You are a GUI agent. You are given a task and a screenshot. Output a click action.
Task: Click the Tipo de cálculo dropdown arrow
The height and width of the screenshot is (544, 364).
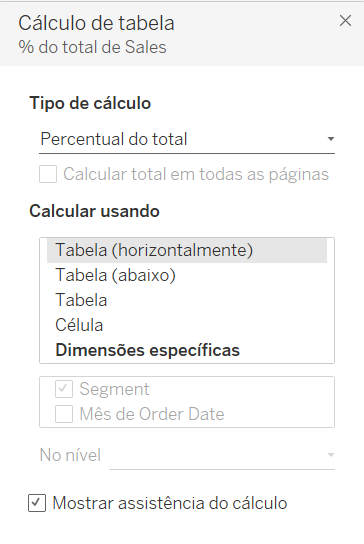point(331,139)
